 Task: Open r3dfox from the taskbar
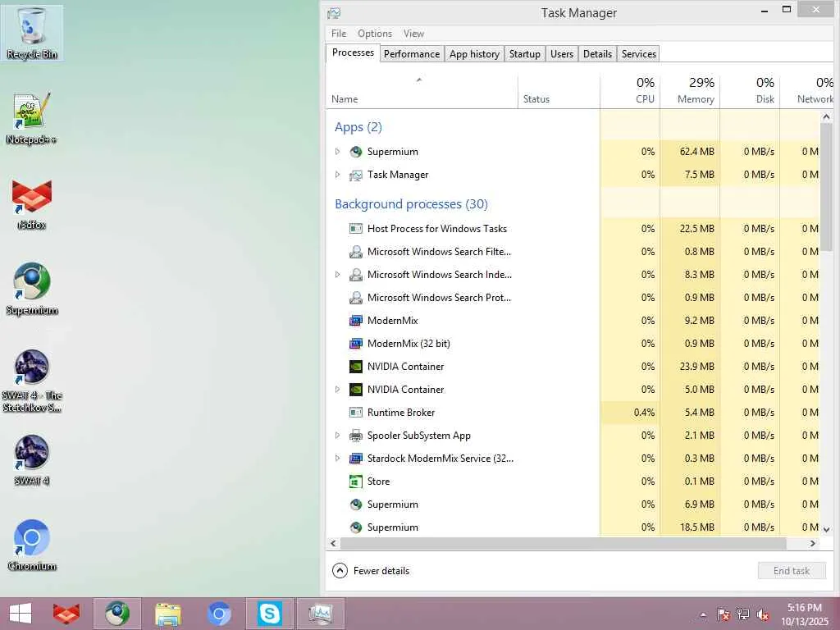pos(66,614)
